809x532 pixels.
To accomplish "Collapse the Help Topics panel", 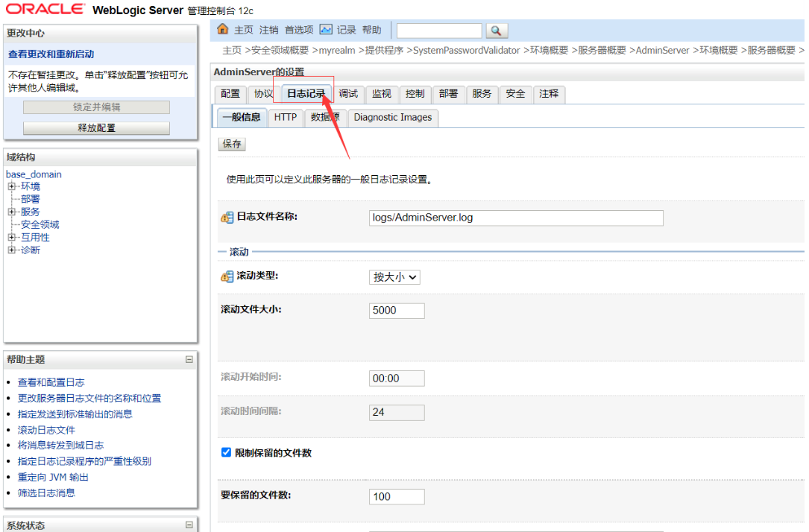I will [189, 360].
